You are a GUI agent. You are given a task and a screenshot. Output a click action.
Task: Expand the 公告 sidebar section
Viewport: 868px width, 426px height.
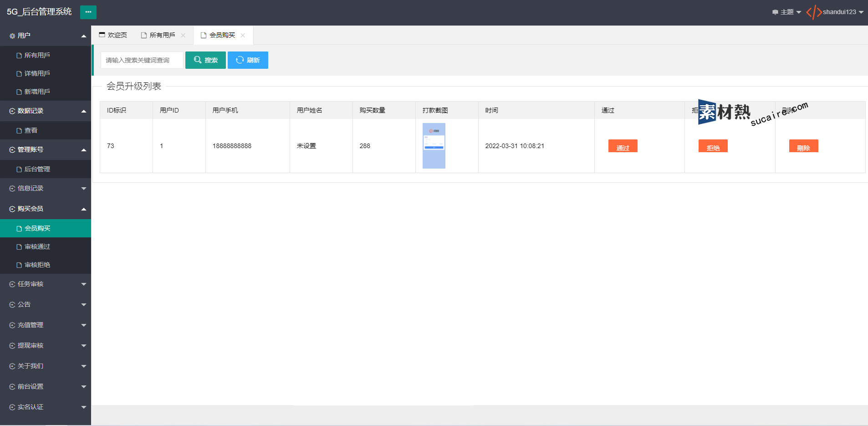coord(46,304)
